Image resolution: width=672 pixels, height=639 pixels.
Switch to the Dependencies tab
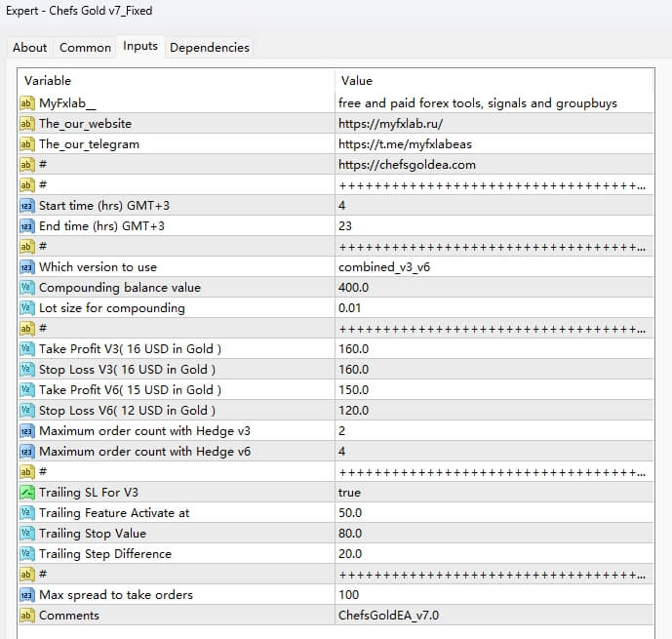pyautogui.click(x=210, y=47)
